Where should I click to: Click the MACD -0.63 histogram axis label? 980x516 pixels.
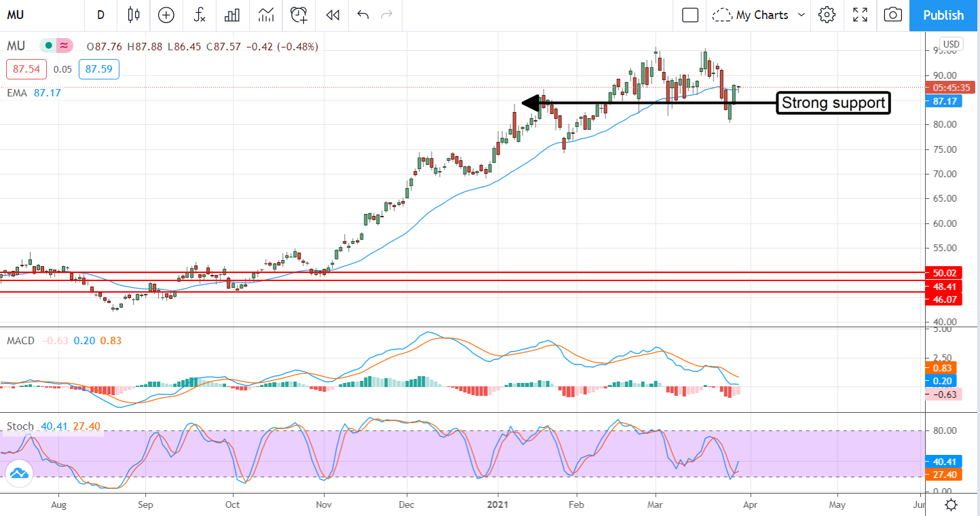[945, 394]
